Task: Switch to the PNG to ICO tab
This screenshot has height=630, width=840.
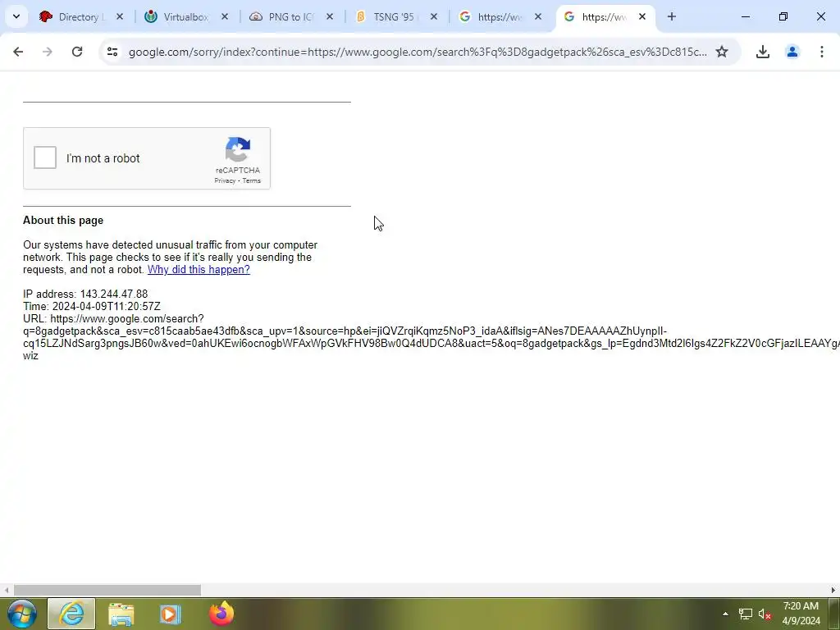Action: click(290, 17)
